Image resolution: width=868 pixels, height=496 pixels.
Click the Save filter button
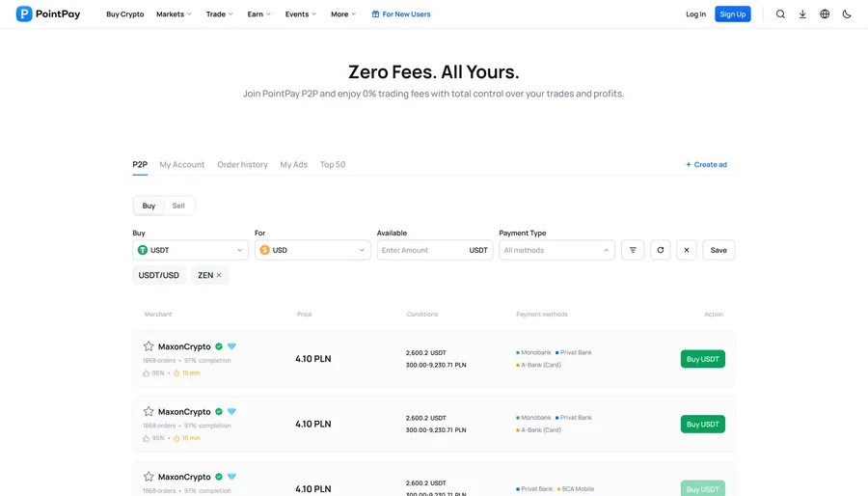(719, 250)
